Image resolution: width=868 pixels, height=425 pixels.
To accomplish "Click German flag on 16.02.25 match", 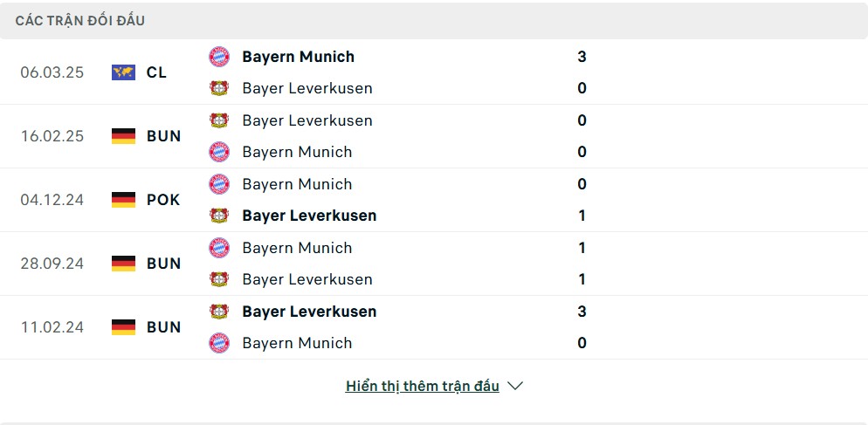I will (x=123, y=136).
